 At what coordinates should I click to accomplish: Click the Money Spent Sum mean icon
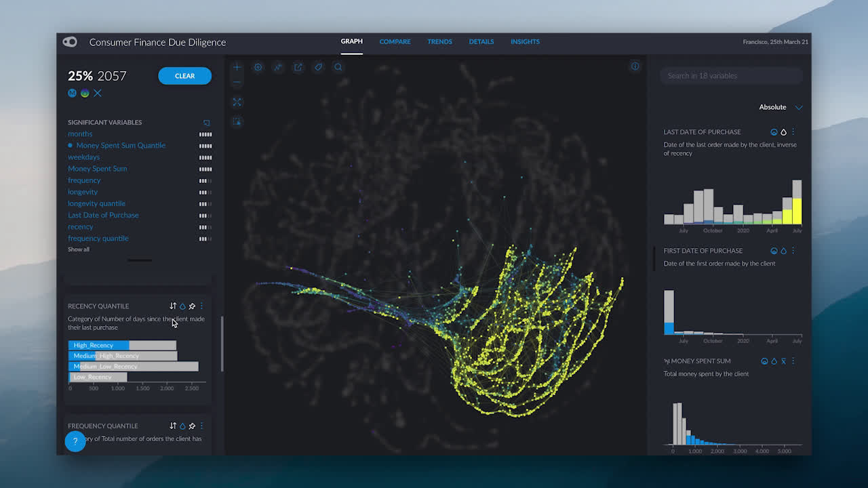coord(783,361)
